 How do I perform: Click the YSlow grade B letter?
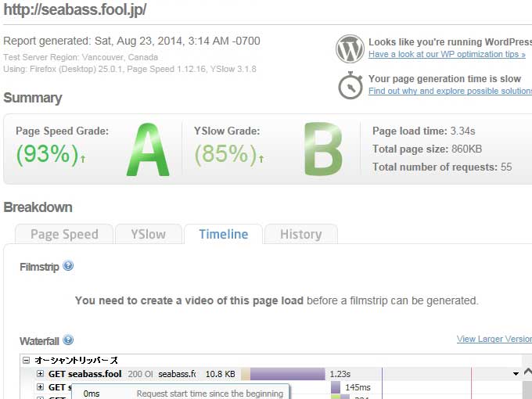[x=322, y=149]
